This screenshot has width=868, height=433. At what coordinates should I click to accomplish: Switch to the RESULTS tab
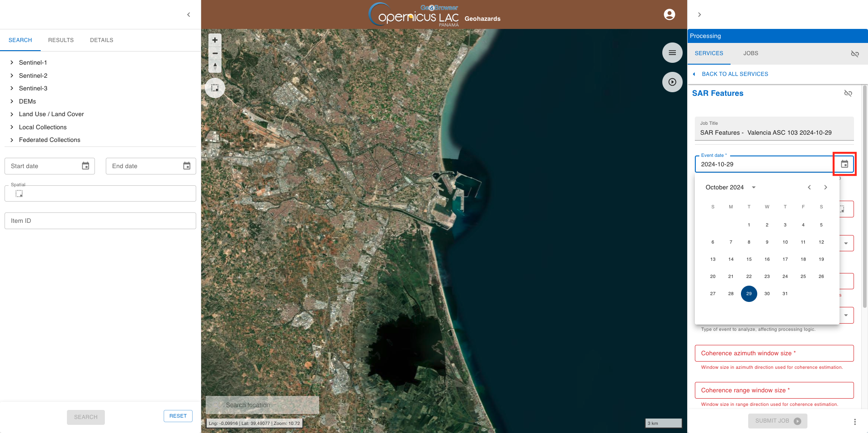pos(61,40)
